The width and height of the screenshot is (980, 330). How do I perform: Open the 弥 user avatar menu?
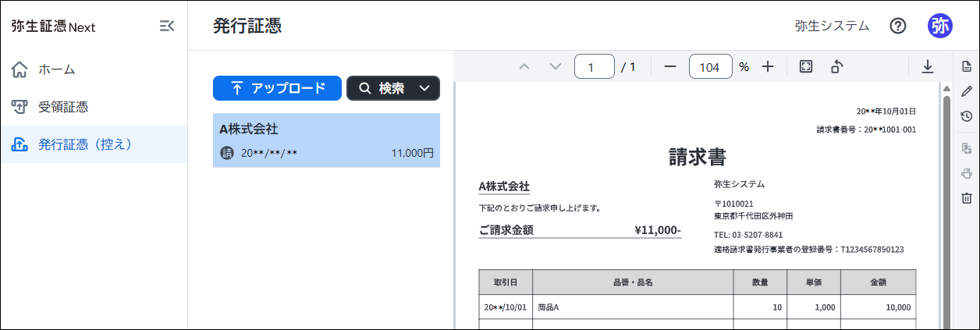pos(940,26)
